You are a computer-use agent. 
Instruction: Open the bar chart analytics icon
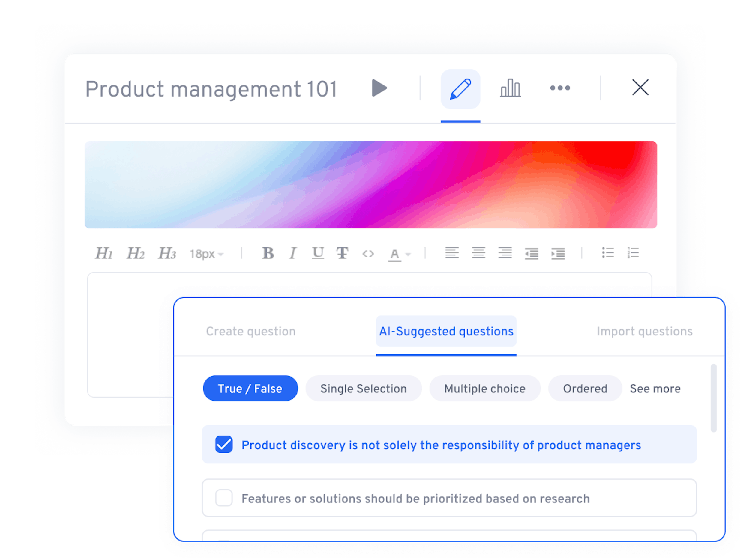pos(510,88)
